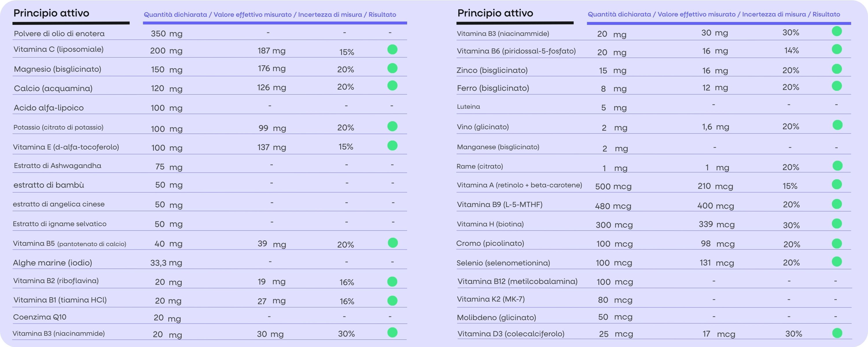Click the Coenzima Q10 ingredient name
The image size is (868, 347).
[40, 317]
